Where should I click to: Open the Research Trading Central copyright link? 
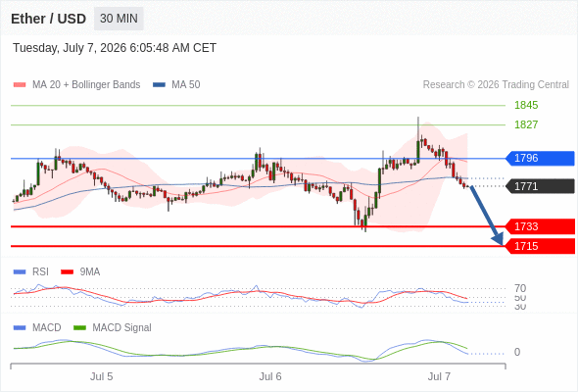(x=496, y=85)
